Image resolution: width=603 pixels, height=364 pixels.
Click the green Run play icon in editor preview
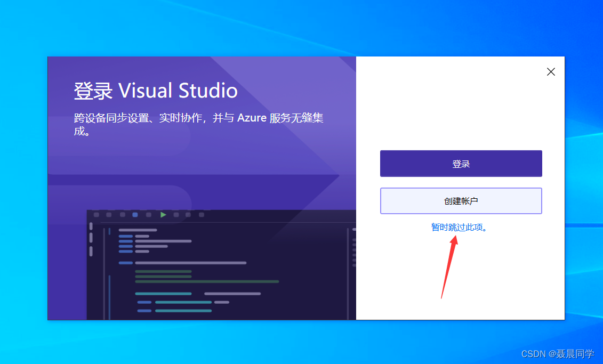click(x=163, y=214)
